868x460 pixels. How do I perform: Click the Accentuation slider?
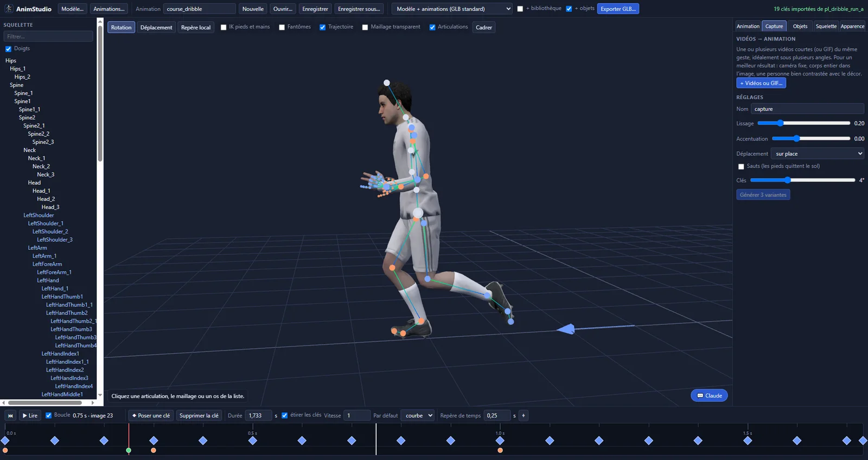point(811,138)
